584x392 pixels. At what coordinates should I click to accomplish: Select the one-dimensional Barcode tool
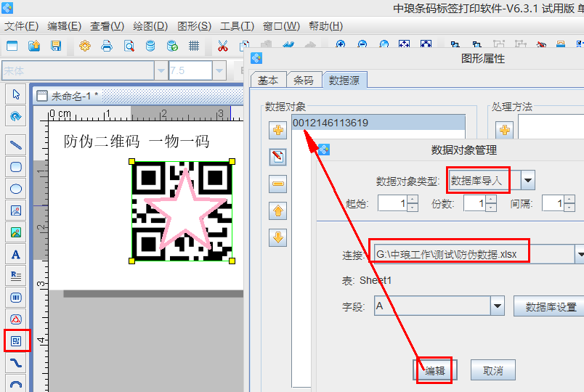point(16,298)
